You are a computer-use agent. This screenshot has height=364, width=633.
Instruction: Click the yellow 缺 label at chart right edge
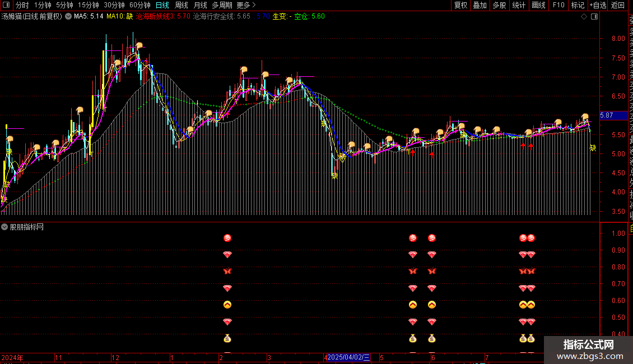(593, 148)
